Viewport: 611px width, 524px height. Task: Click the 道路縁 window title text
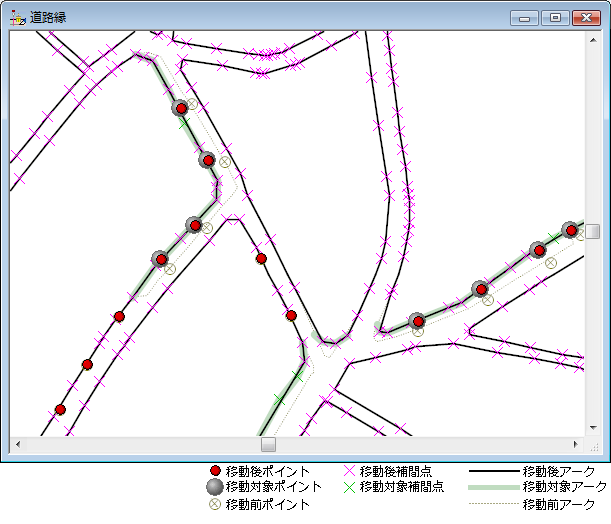[x=48, y=18]
